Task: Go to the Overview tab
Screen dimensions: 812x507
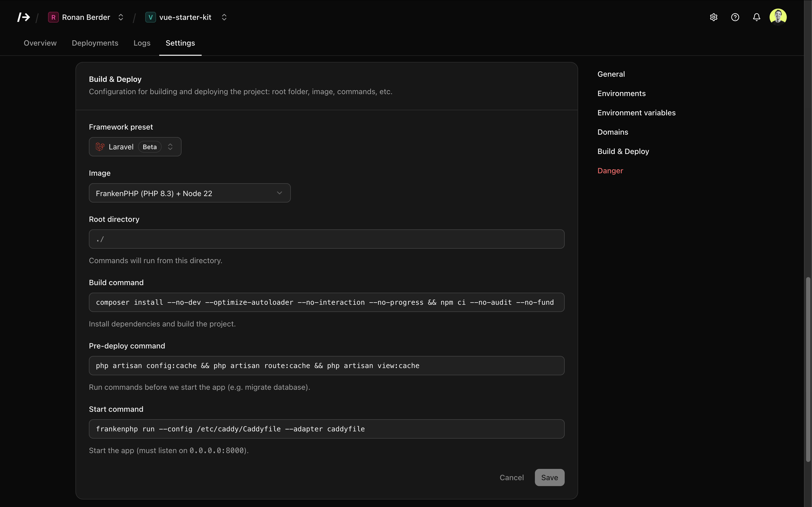Action: (40, 43)
